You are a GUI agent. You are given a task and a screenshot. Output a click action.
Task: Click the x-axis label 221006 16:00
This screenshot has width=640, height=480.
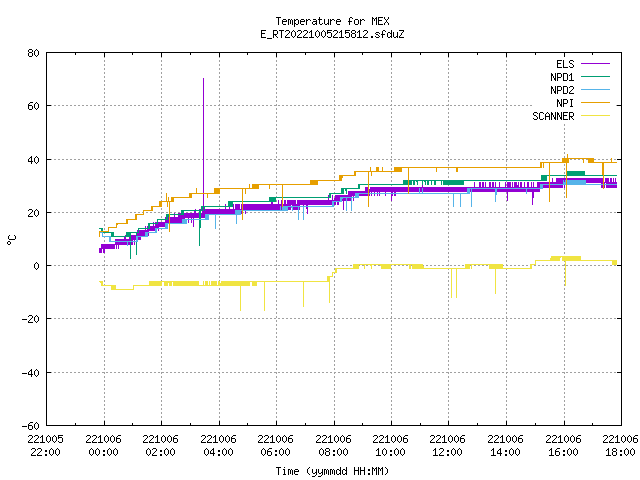564,446
